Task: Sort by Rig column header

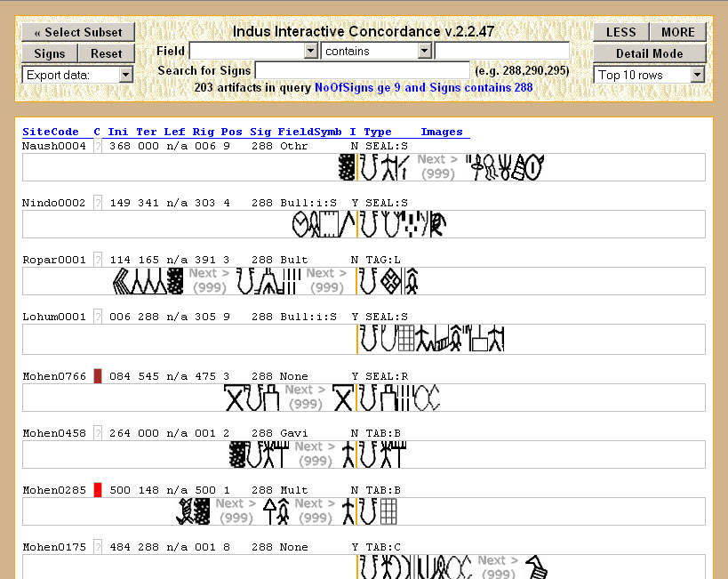Action: tap(203, 132)
